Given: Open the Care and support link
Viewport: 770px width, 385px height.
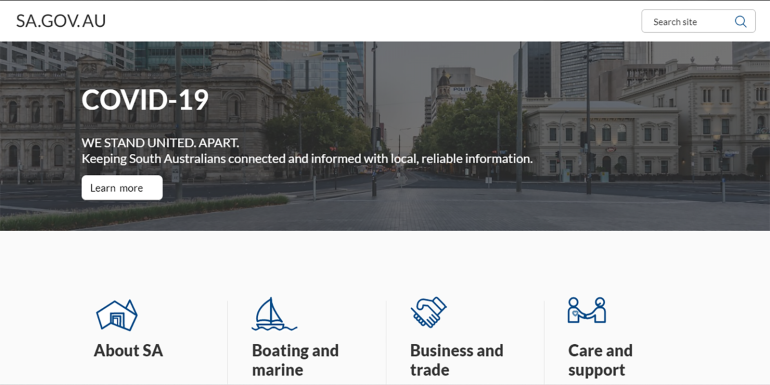Looking at the screenshot, I should pyautogui.click(x=600, y=360).
